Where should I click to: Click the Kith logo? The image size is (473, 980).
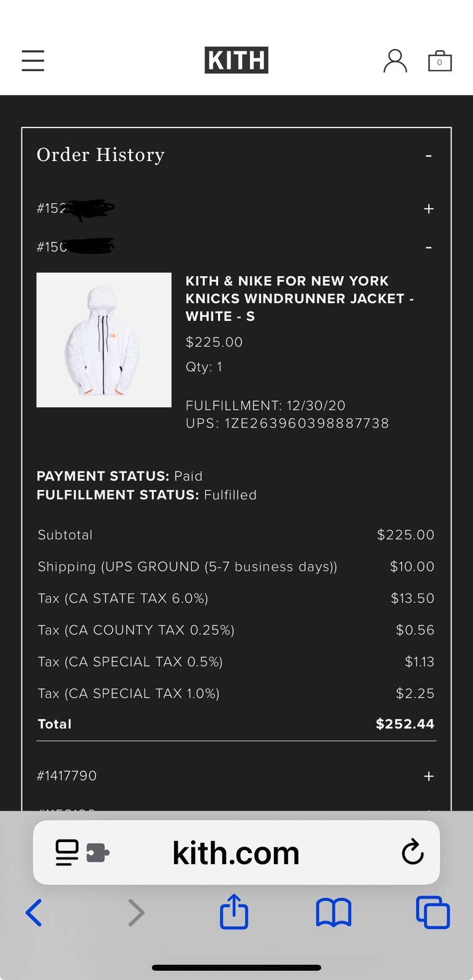point(236,60)
